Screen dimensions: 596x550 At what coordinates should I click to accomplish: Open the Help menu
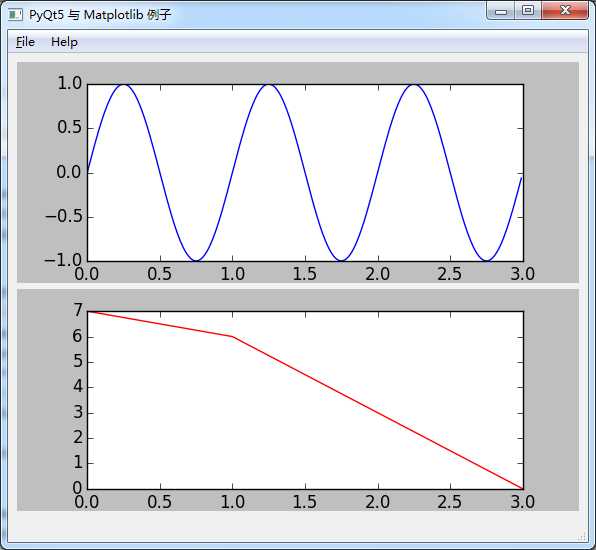[x=64, y=42]
